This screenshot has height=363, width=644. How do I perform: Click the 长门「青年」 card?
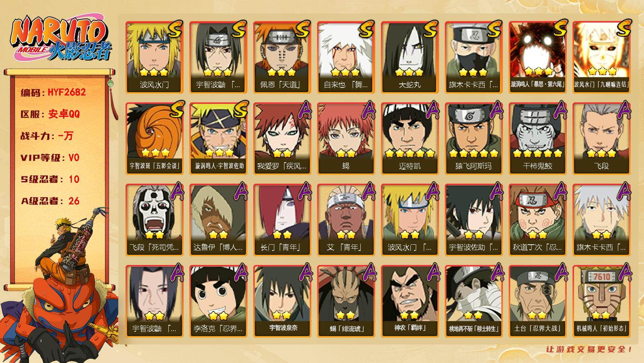(282, 220)
